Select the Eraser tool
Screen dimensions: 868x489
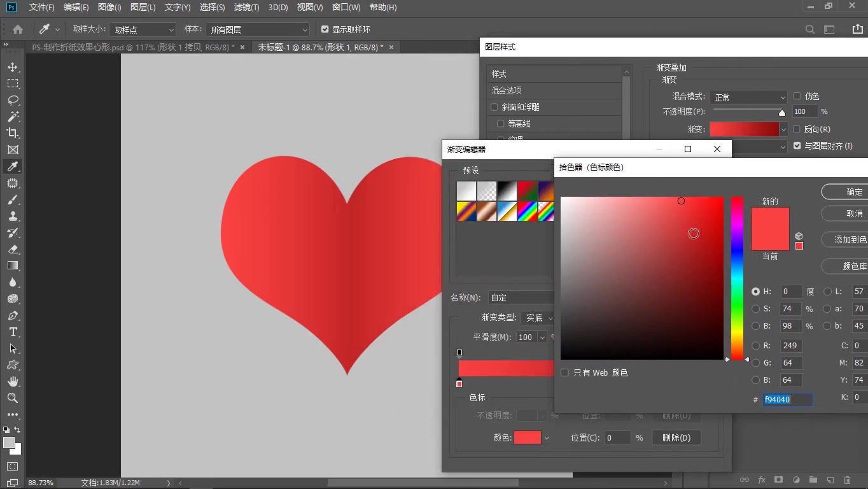point(13,249)
